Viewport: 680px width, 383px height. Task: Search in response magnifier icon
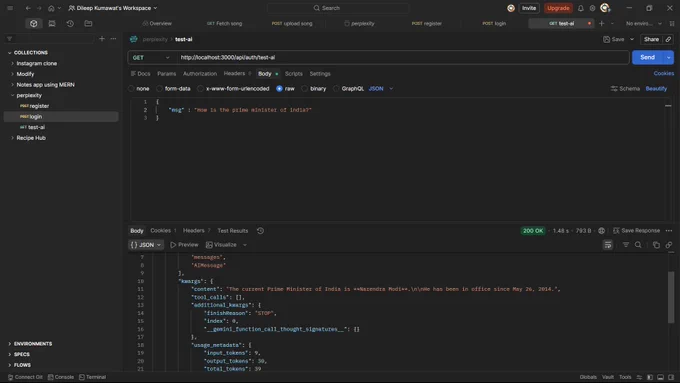click(x=638, y=245)
